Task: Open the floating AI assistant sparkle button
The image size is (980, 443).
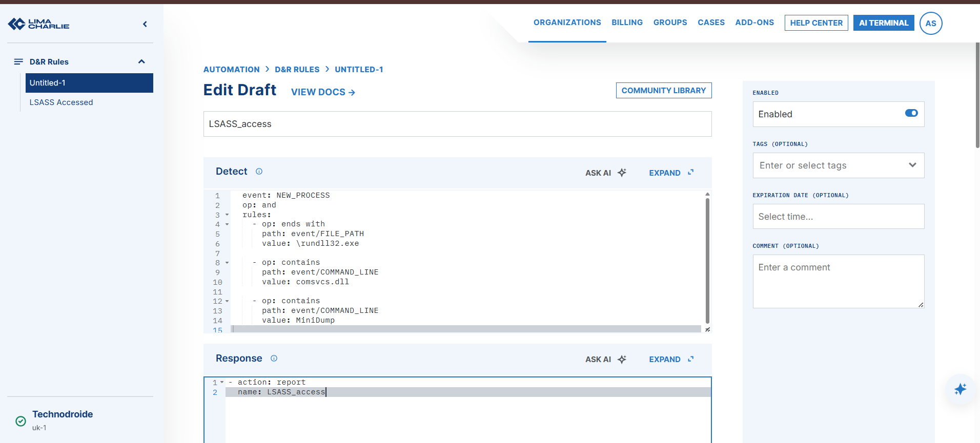Action: pos(960,389)
